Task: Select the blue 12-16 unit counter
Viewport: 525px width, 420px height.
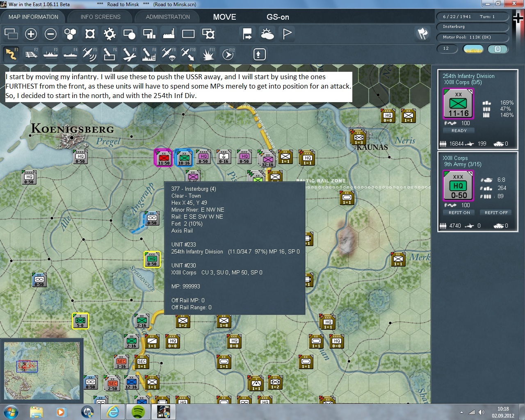Action: point(131,382)
